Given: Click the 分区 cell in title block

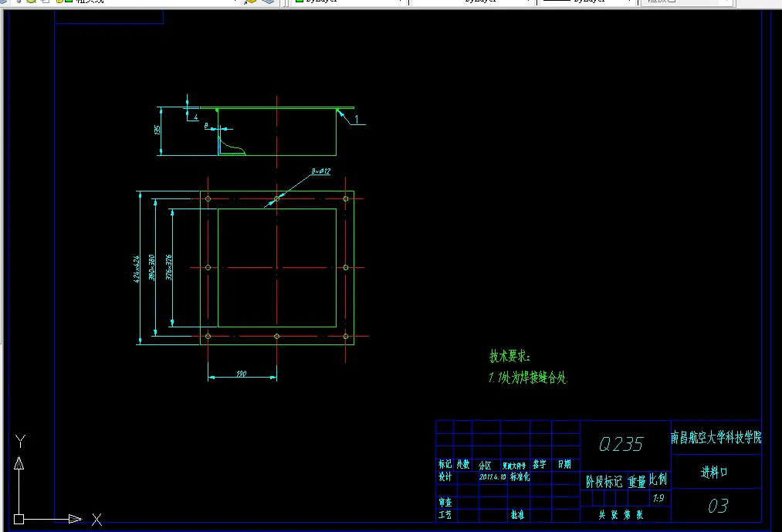Looking at the screenshot, I should [485, 466].
